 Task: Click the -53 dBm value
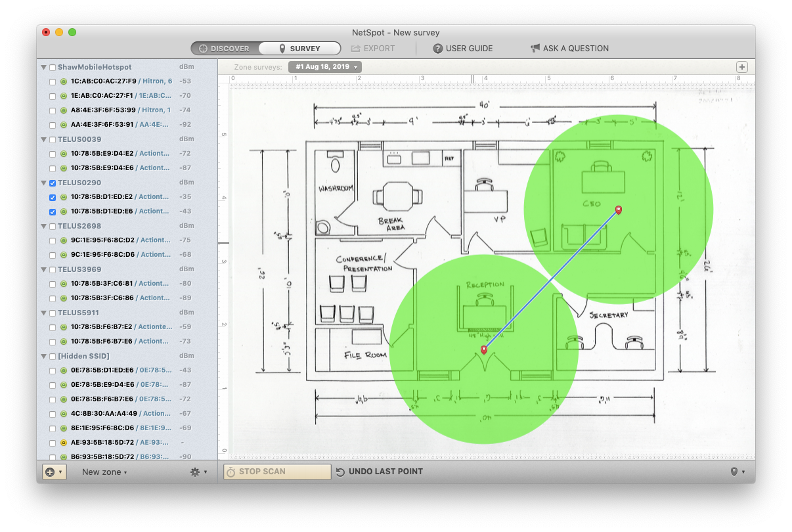pos(185,81)
